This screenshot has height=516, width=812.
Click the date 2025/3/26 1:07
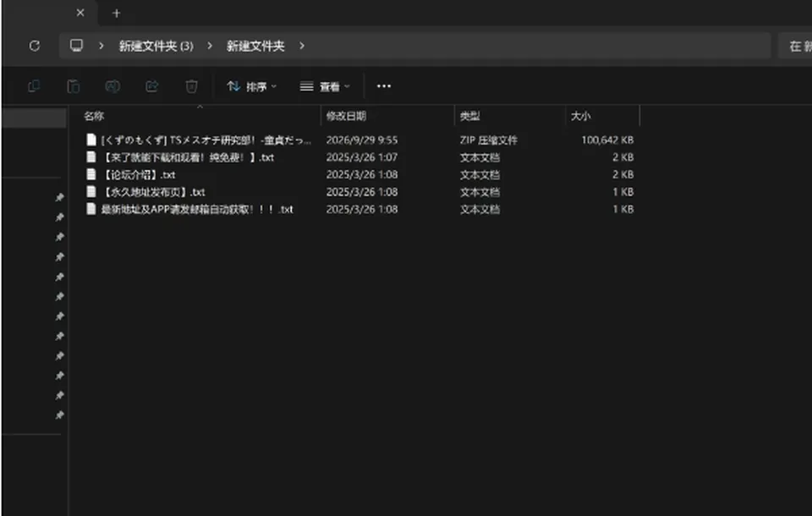(362, 157)
